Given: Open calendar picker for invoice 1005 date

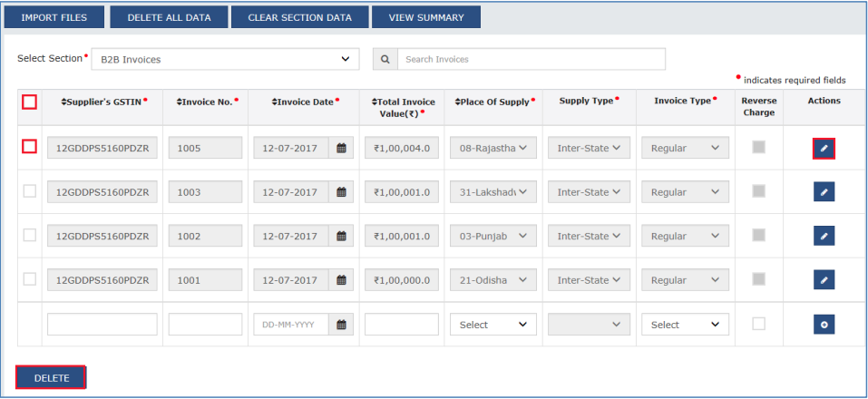Looking at the screenshot, I should pyautogui.click(x=341, y=148).
